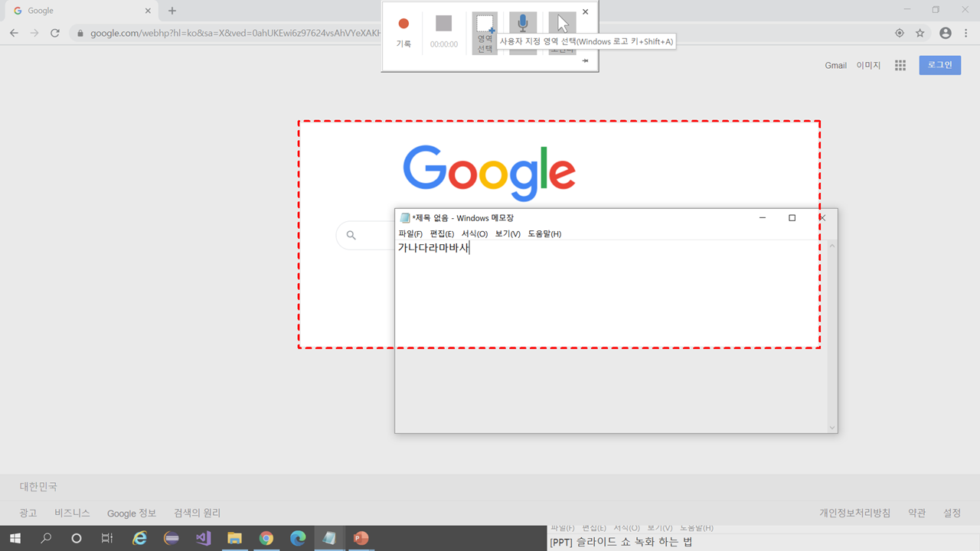Open Windows taskbar search
980x551 pixels.
tap(46, 538)
